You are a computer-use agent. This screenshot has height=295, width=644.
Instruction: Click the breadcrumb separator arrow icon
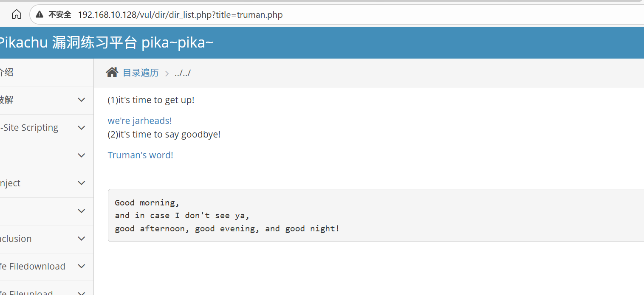pos(167,73)
